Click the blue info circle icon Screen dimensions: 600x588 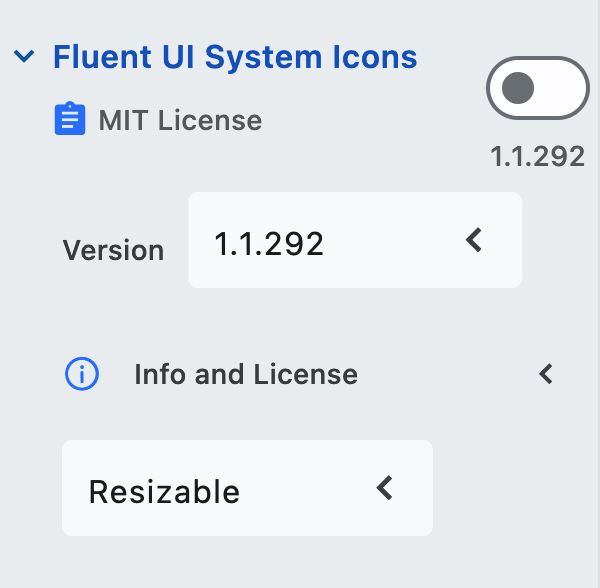click(82, 374)
